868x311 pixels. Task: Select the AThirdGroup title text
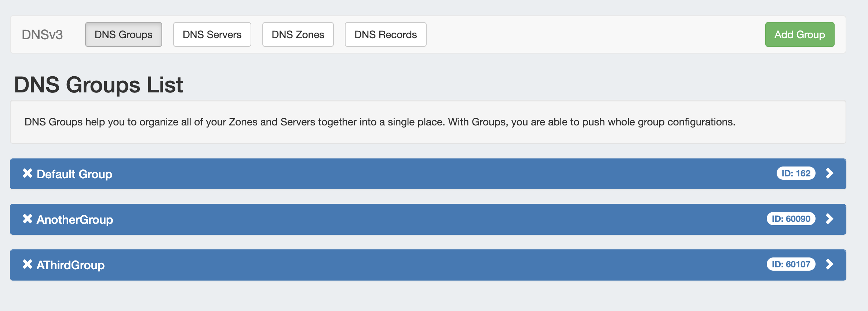coord(70,265)
